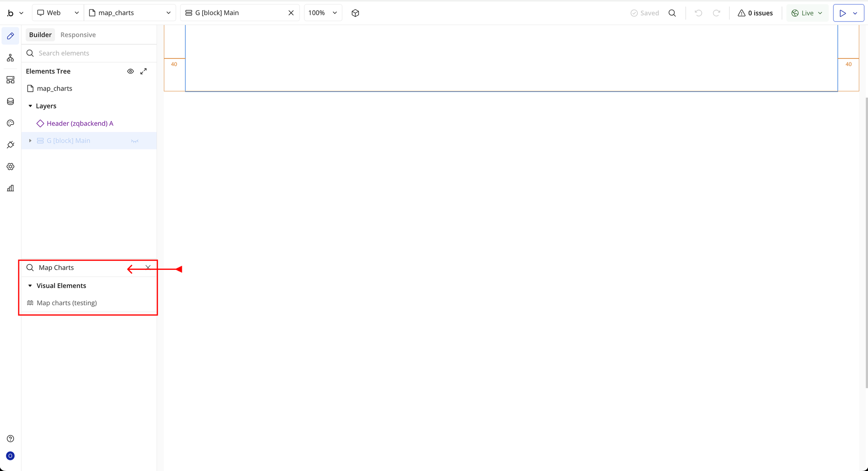Open the Workflow tab icon in sidebar
Screen dimensions: 868x471
click(11, 58)
